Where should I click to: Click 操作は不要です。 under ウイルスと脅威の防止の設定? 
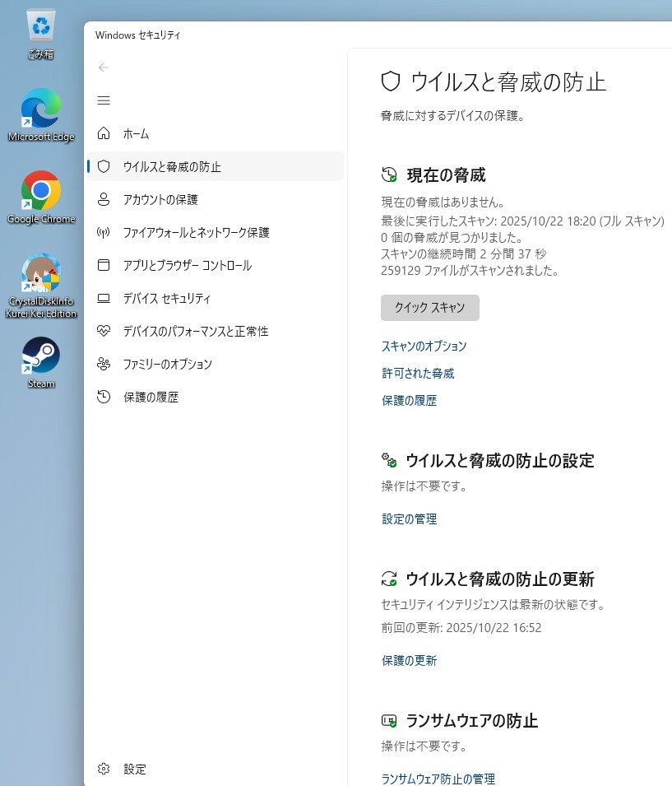[x=424, y=486]
